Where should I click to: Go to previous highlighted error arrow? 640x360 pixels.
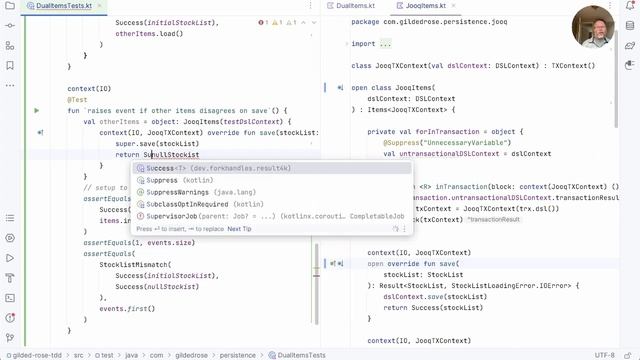pos(303,22)
